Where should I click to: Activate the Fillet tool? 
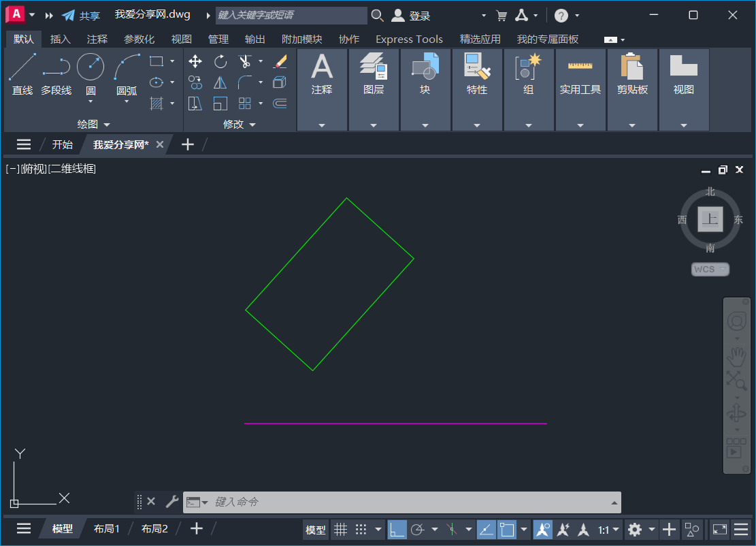pyautogui.click(x=244, y=82)
